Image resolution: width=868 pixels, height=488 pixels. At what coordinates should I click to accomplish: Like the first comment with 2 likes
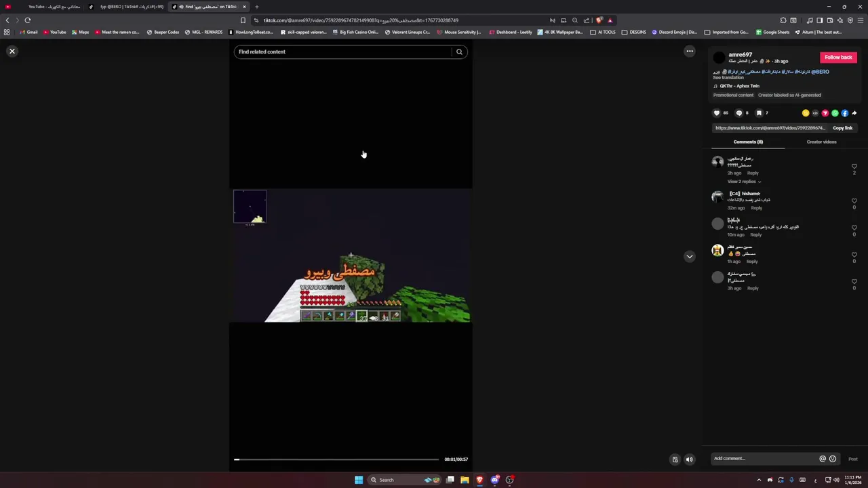[854, 167]
